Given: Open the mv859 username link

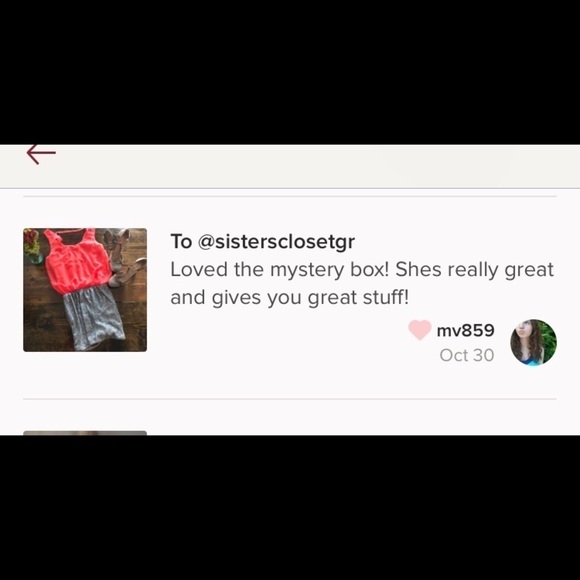Looking at the screenshot, I should click(x=465, y=330).
